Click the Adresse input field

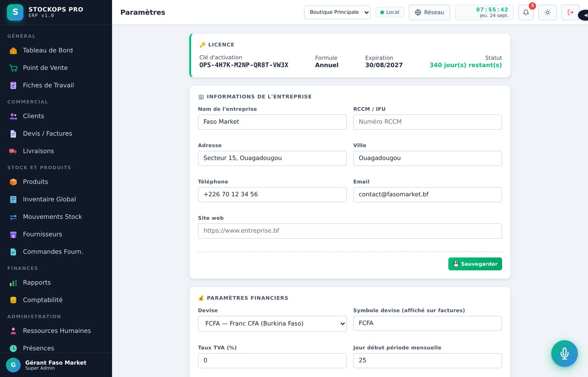click(272, 158)
